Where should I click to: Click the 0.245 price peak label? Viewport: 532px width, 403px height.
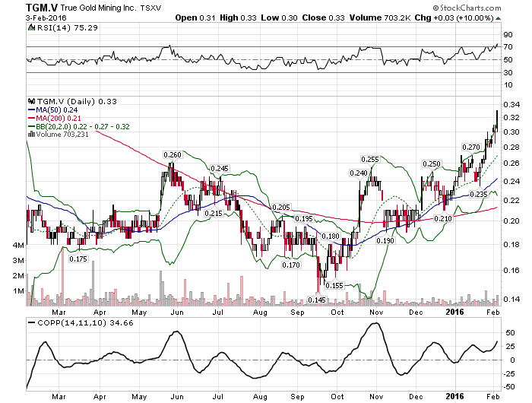pos(220,168)
